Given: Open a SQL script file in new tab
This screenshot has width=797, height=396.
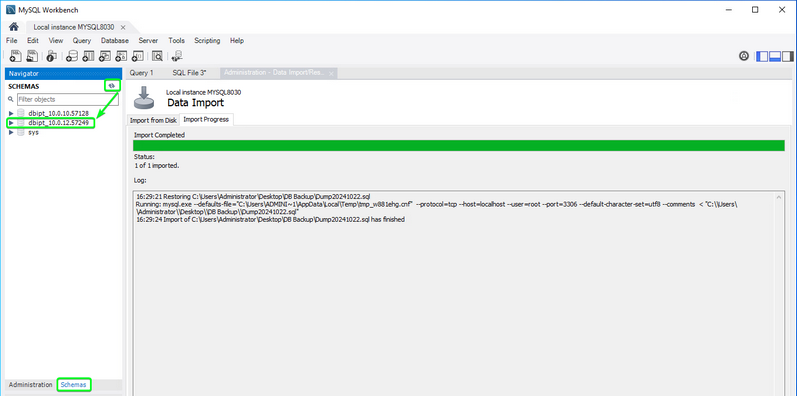Looking at the screenshot, I should [32, 56].
